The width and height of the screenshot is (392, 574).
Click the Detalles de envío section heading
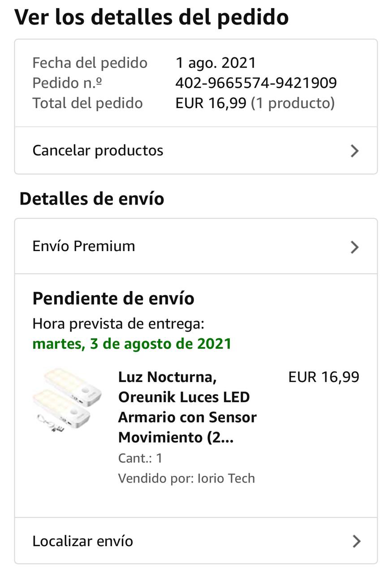click(x=92, y=199)
